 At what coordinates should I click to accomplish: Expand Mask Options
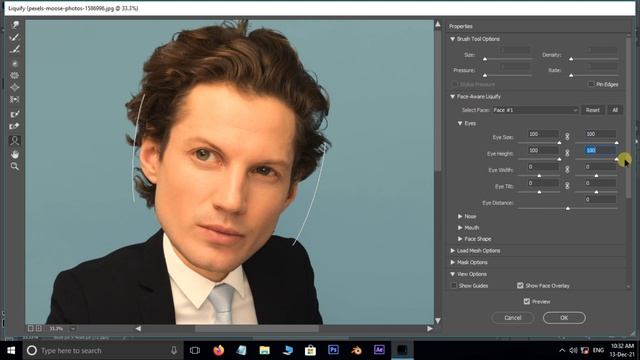(453, 262)
